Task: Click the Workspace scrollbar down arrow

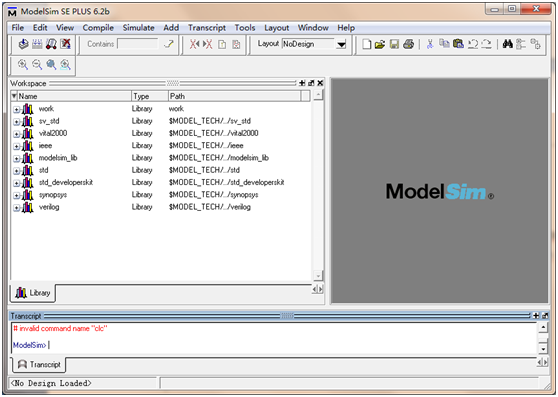Action: tap(318, 275)
